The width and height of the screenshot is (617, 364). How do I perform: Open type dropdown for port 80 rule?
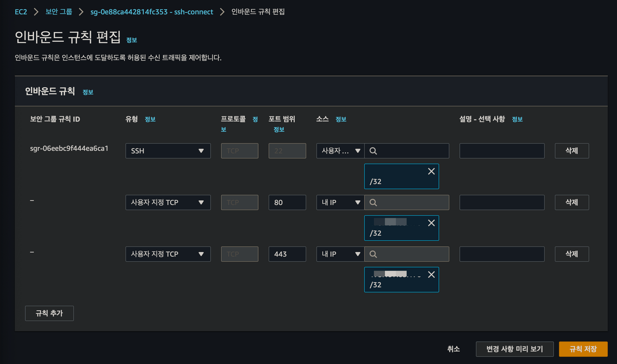coord(168,202)
